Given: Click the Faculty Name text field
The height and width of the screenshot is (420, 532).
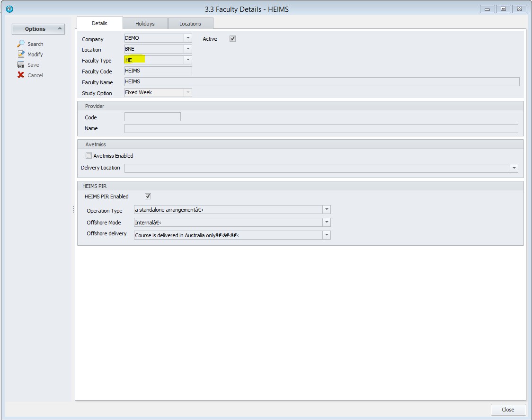Looking at the screenshot, I should coord(322,82).
